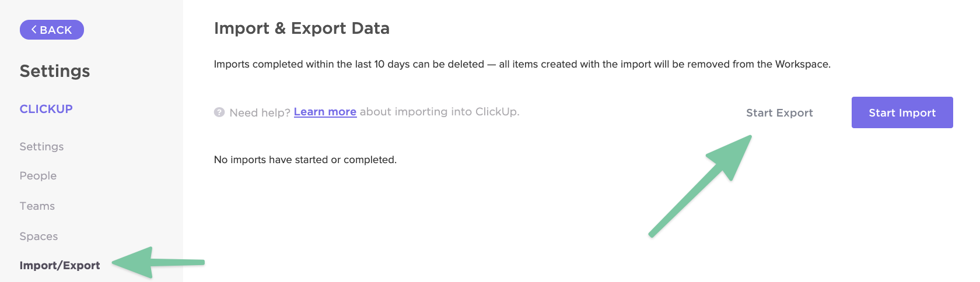
Task: Select Teams in the sidebar
Action: (x=37, y=206)
